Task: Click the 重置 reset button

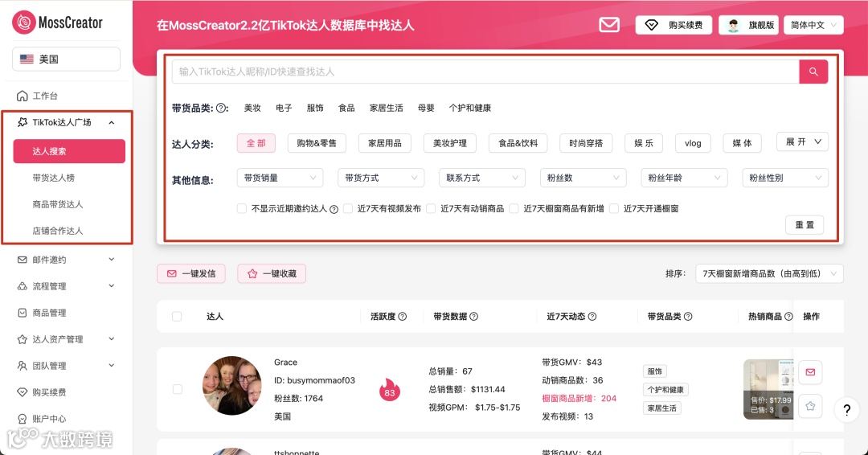Action: point(805,225)
